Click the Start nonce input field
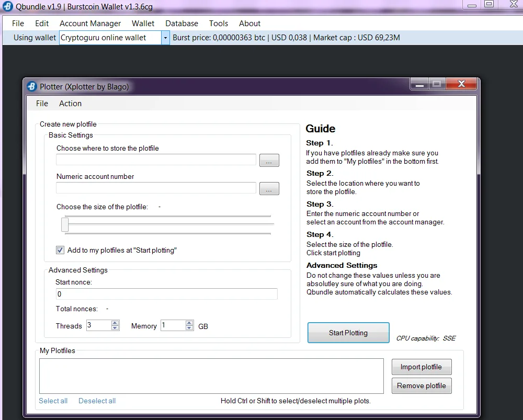 (167, 294)
